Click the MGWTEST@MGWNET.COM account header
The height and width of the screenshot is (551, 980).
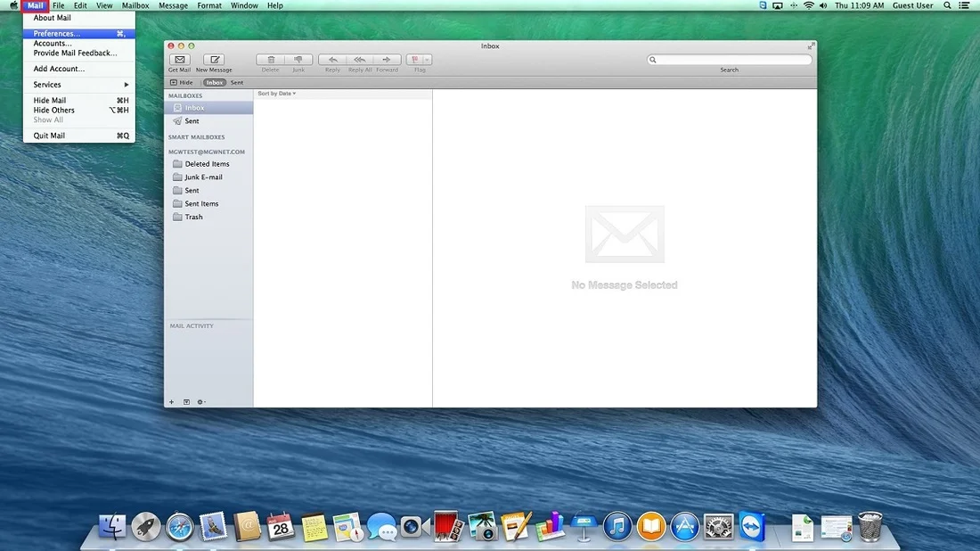(207, 152)
